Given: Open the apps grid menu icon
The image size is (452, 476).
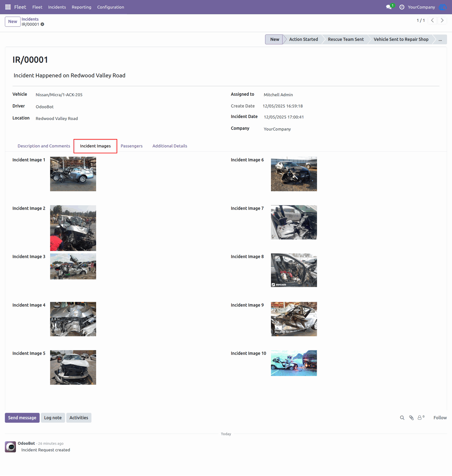Looking at the screenshot, I should click(x=8, y=7).
